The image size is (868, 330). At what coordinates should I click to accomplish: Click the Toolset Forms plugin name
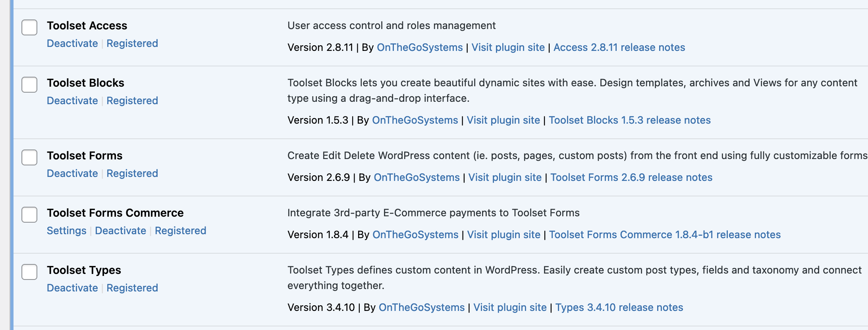[85, 155]
